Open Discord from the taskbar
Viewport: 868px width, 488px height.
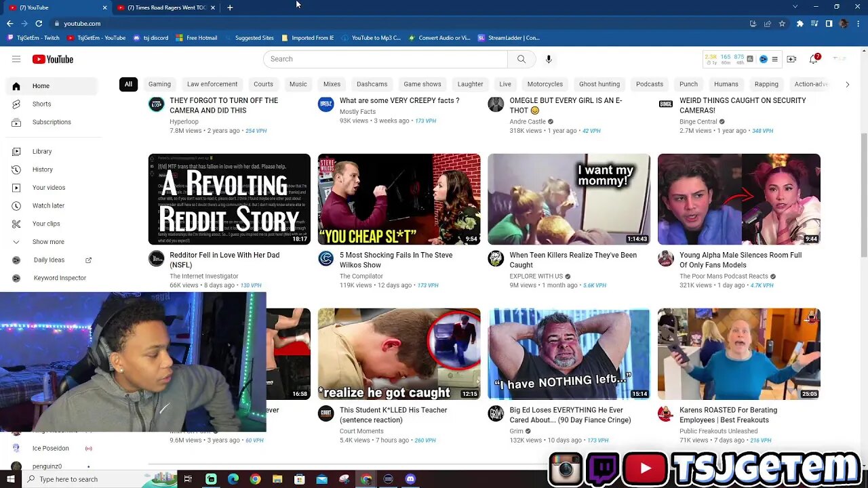pyautogui.click(x=410, y=479)
